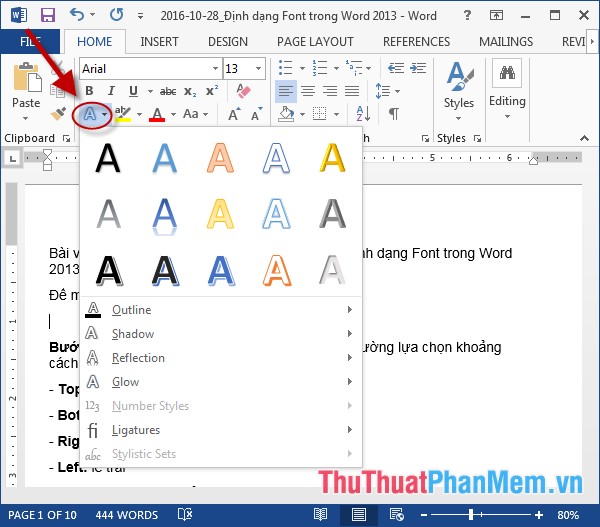The width and height of the screenshot is (600, 527).
Task: Clear all formatting with the eraser icon
Action: pos(243,91)
